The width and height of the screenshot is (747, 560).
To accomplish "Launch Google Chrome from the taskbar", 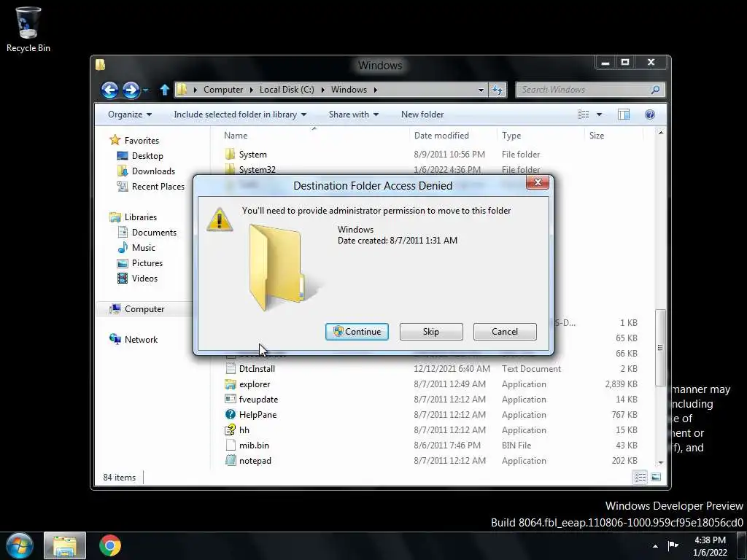I will pos(110,545).
